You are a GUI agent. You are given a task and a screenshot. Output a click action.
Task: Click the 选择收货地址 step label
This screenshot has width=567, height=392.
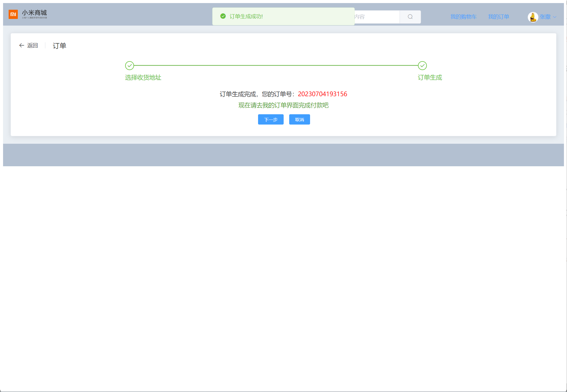143,78
